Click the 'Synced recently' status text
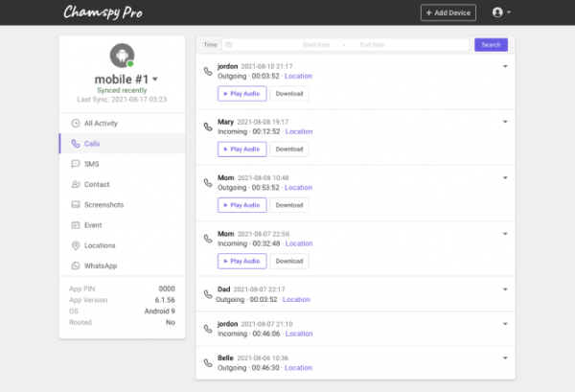The height and width of the screenshot is (392, 575). pos(122,90)
